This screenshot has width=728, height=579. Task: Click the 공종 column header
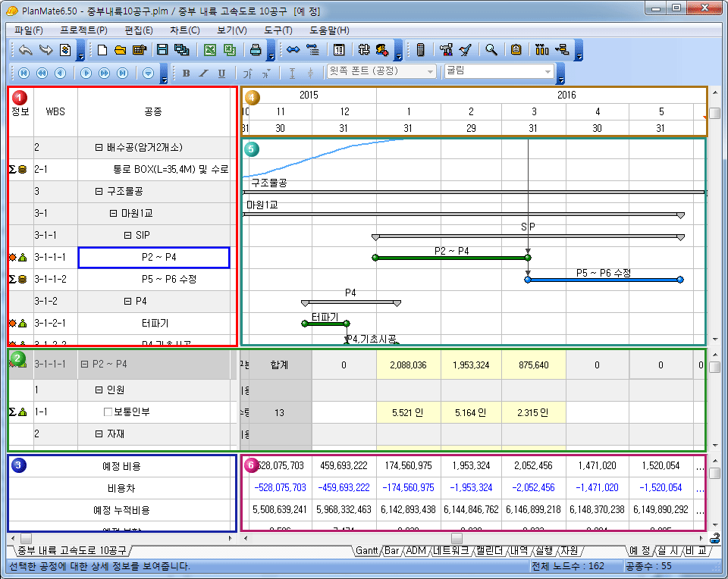[x=153, y=111]
